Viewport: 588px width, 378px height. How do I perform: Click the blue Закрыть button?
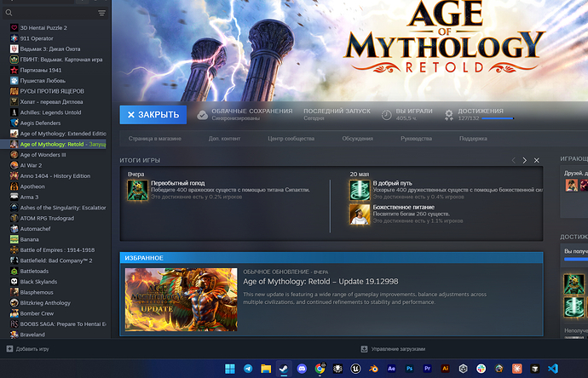tap(153, 115)
